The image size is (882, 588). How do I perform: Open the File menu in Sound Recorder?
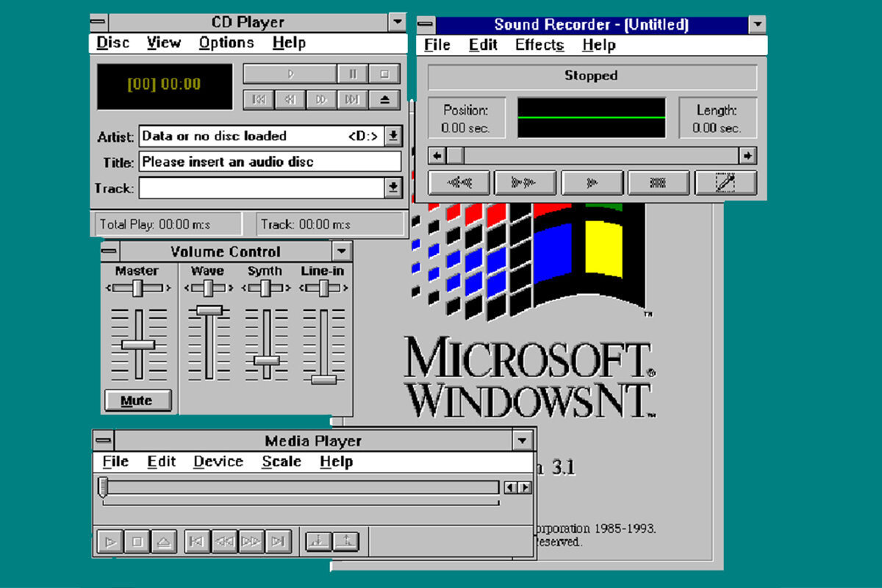[437, 45]
